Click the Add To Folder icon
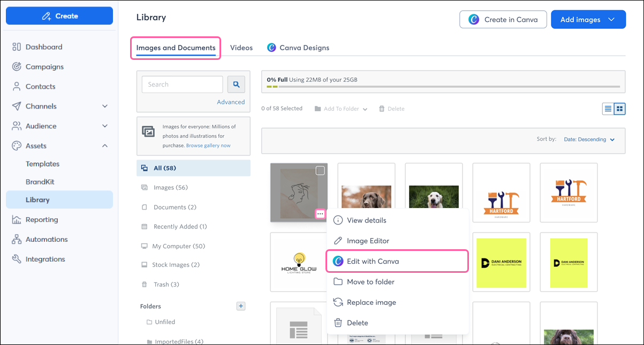Viewport: 644px width, 345px height. (x=318, y=108)
